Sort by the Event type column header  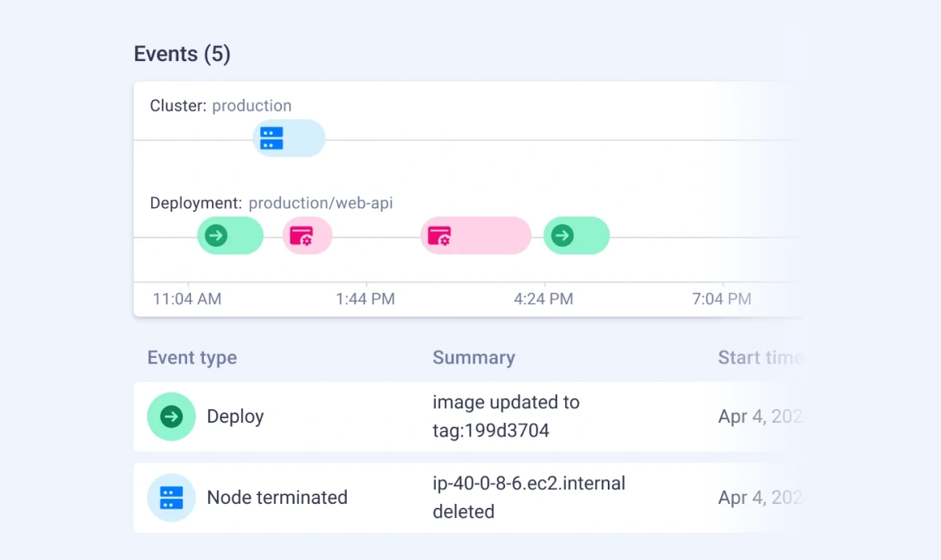click(x=192, y=358)
